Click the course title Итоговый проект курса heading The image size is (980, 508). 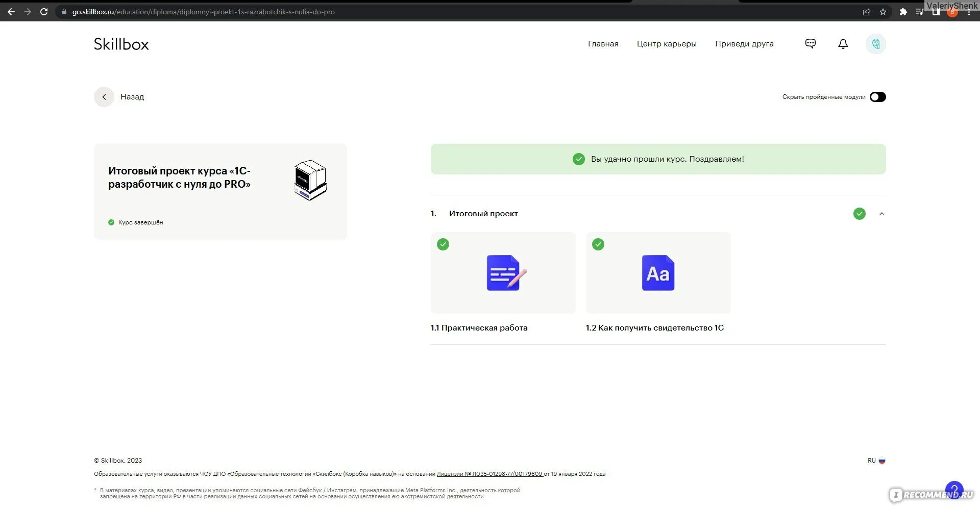pos(180,177)
